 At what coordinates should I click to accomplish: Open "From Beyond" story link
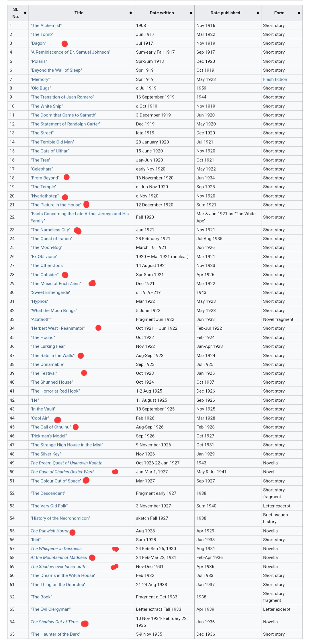click(45, 178)
